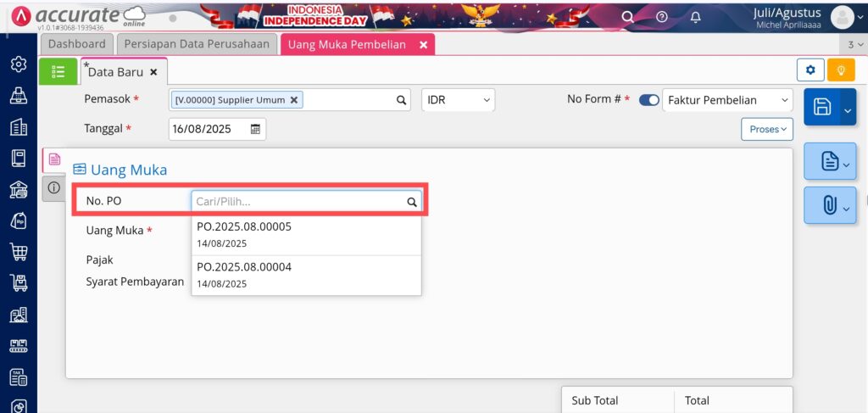The height and width of the screenshot is (413, 868).
Task: Choose PO.2025.08.00004 from the list
Action: [306, 275]
